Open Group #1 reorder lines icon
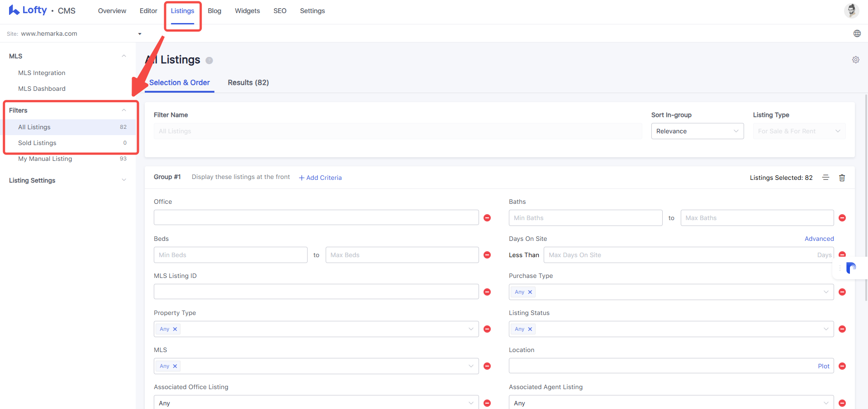 825,178
